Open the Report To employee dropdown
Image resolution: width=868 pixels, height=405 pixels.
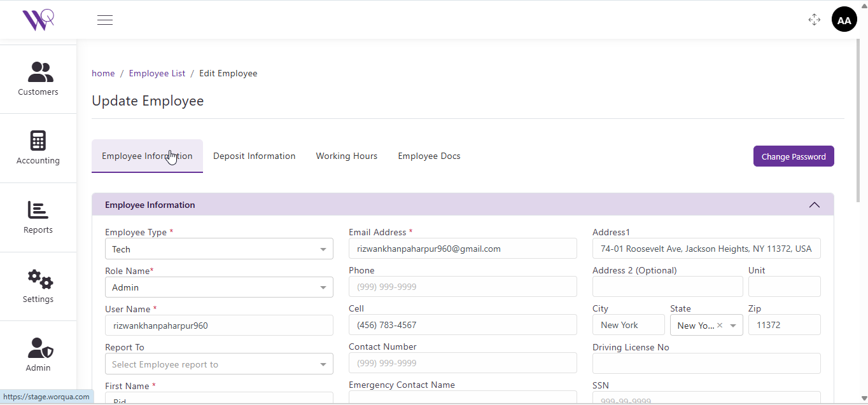point(219,364)
